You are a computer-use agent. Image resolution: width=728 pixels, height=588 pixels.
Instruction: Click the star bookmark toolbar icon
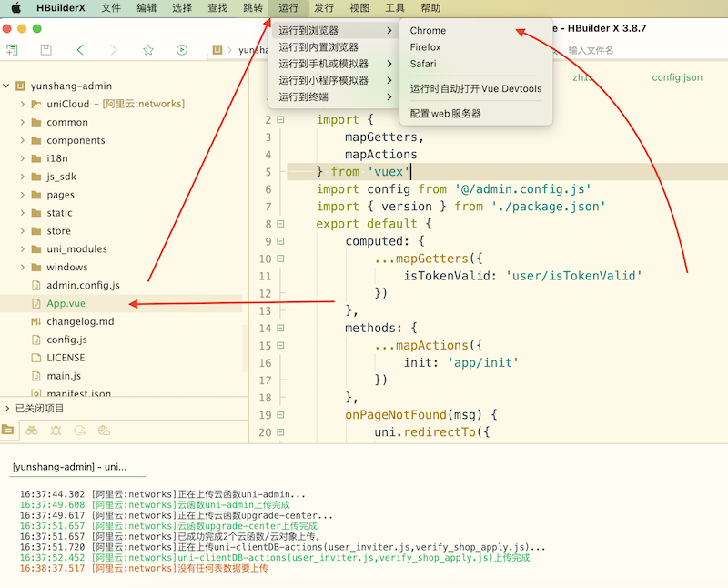[148, 50]
